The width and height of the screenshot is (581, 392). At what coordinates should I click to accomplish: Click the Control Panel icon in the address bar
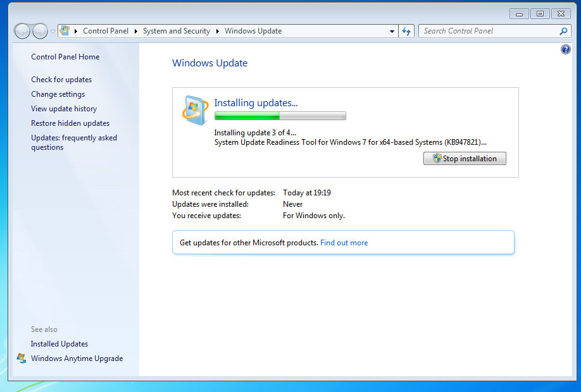pos(65,31)
